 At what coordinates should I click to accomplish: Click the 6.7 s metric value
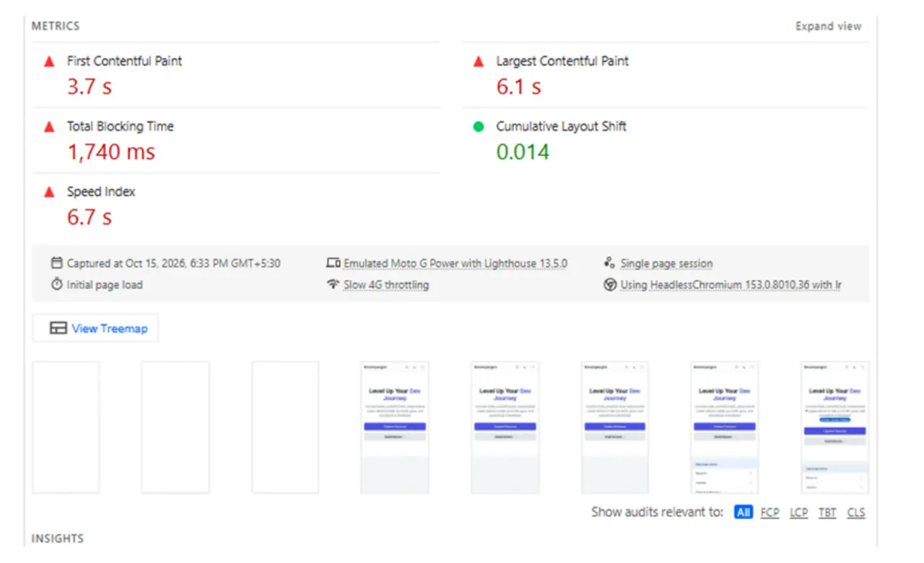pos(90,217)
